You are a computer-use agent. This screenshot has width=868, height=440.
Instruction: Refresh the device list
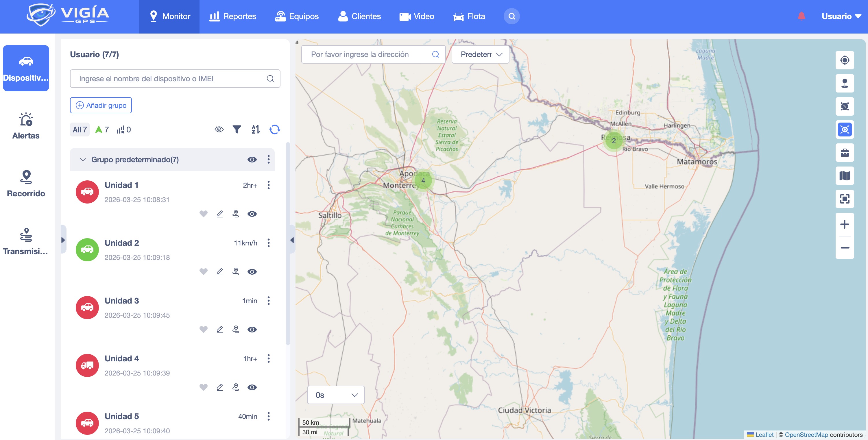tap(275, 130)
